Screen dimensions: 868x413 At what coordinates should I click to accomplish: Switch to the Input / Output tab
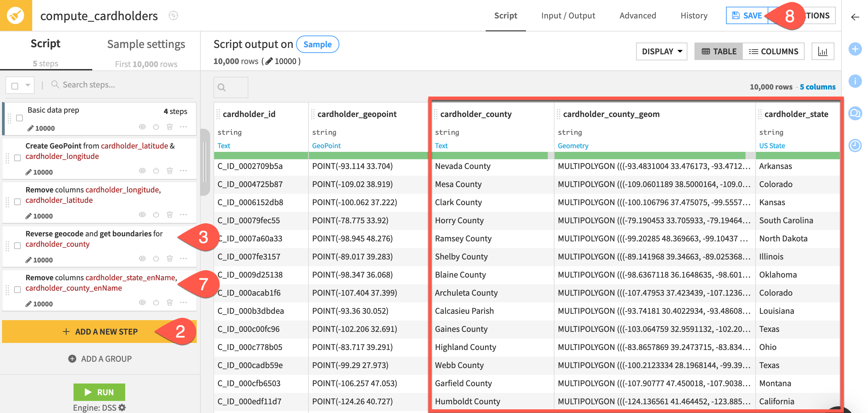(568, 15)
